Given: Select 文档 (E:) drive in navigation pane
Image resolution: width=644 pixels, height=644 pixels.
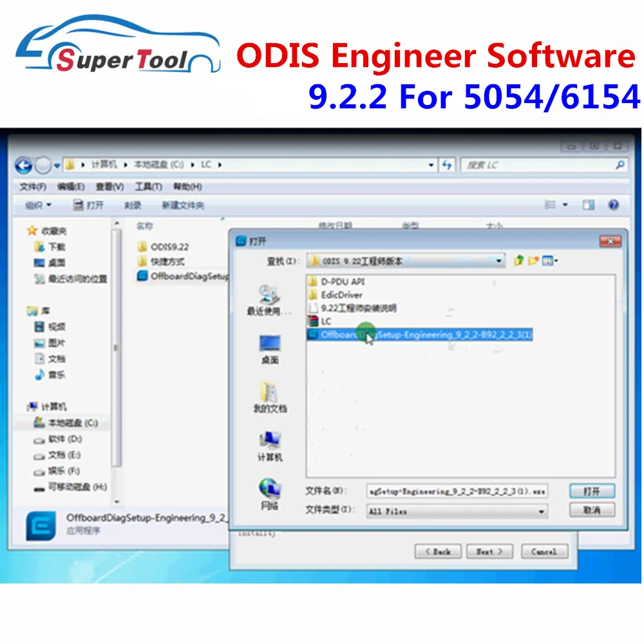Looking at the screenshot, I should (57, 455).
